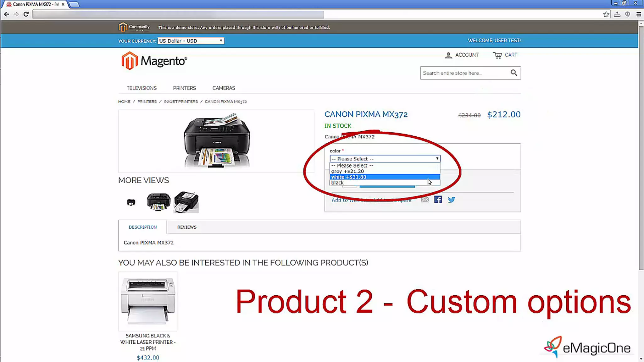Click the Twitter share icon
Screen dimensions: 644x362
451,200
